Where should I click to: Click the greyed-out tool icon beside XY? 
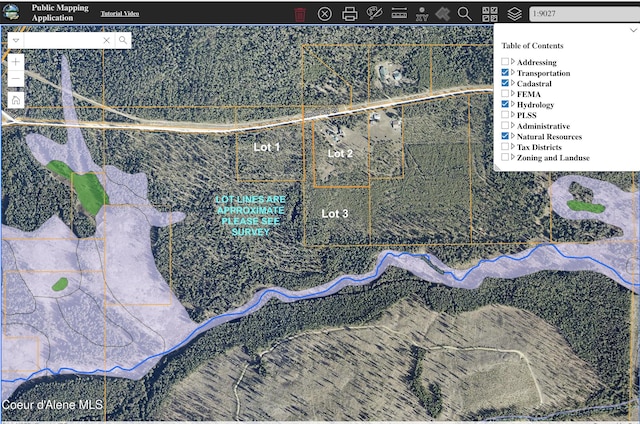click(442, 14)
